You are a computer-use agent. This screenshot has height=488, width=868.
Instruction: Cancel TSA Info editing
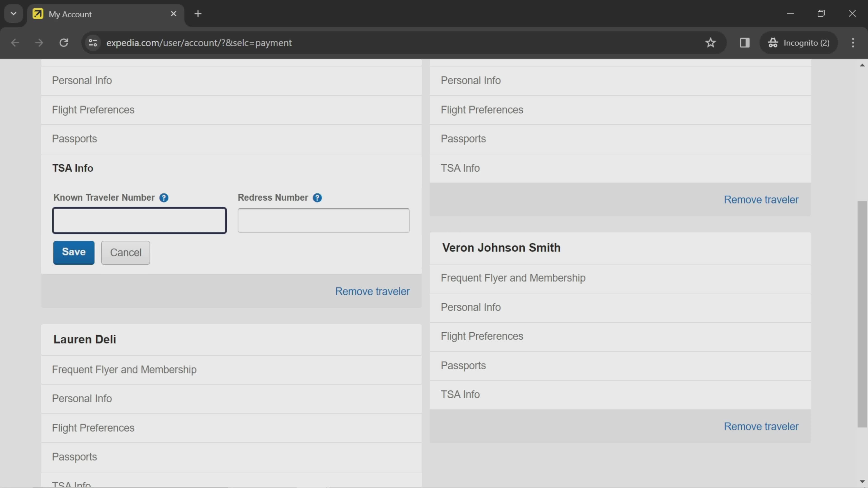125,252
